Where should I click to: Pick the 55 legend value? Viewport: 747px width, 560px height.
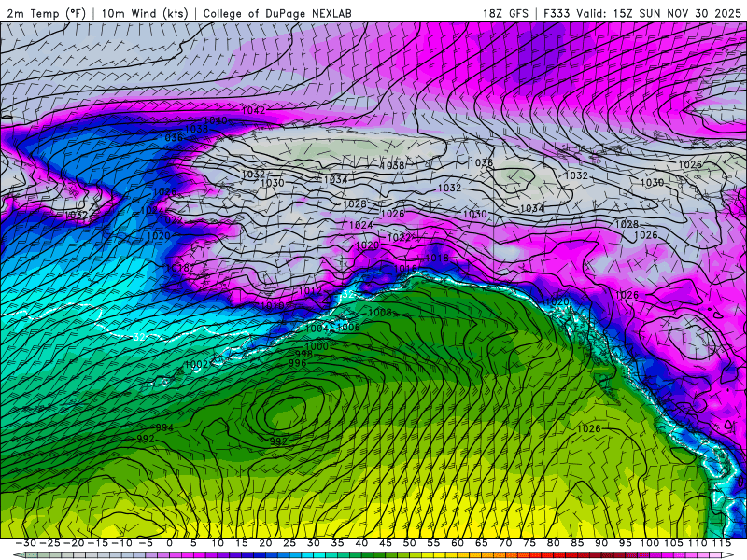[x=433, y=543]
